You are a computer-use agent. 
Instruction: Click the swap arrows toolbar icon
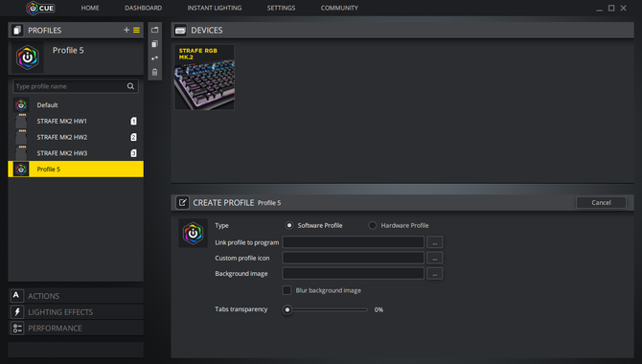click(x=155, y=58)
